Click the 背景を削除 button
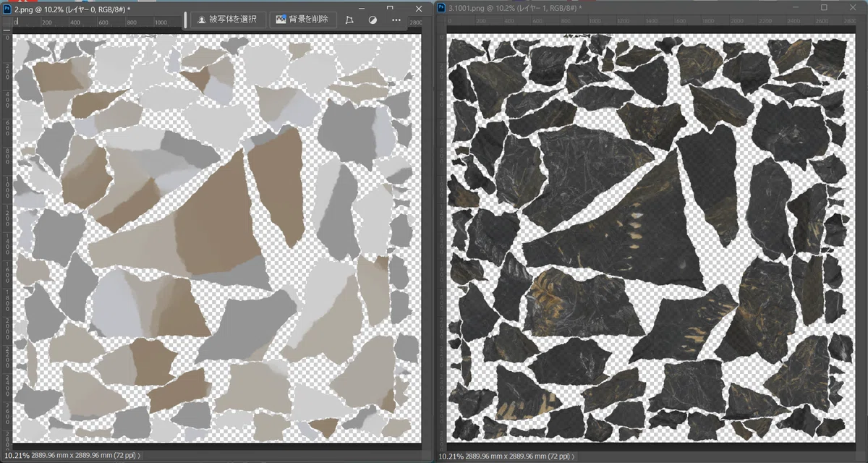 point(302,20)
